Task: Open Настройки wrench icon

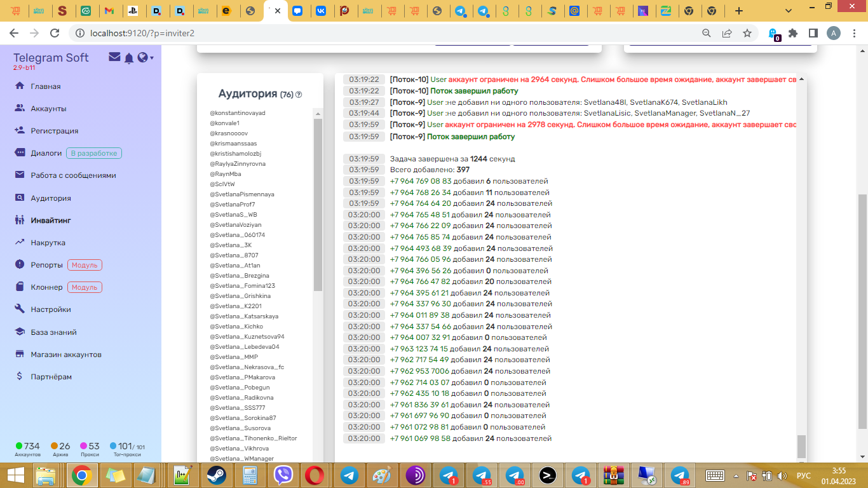Action: [20, 309]
